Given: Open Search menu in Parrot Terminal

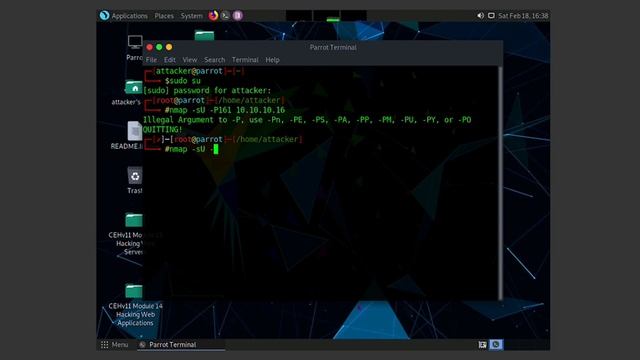Looking at the screenshot, I should [214, 60].
